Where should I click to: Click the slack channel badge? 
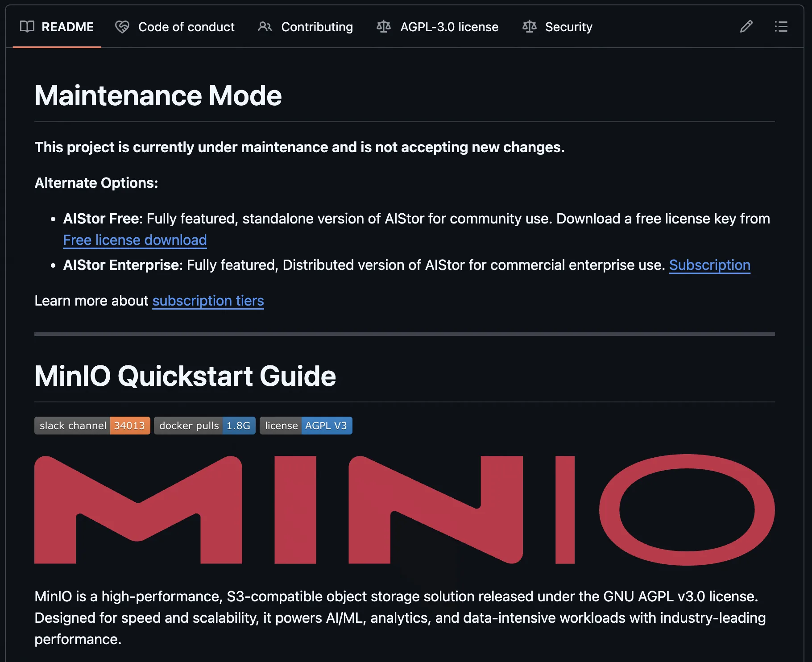92,425
